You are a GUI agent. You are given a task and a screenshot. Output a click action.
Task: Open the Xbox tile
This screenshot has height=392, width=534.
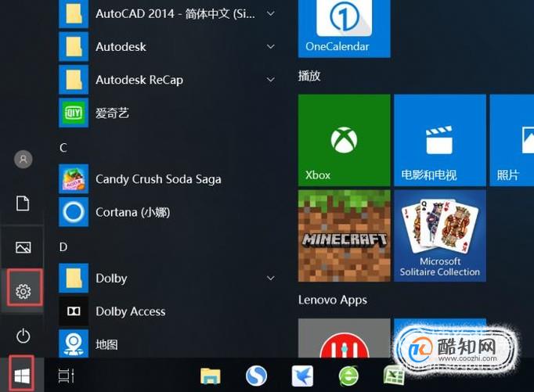point(345,140)
